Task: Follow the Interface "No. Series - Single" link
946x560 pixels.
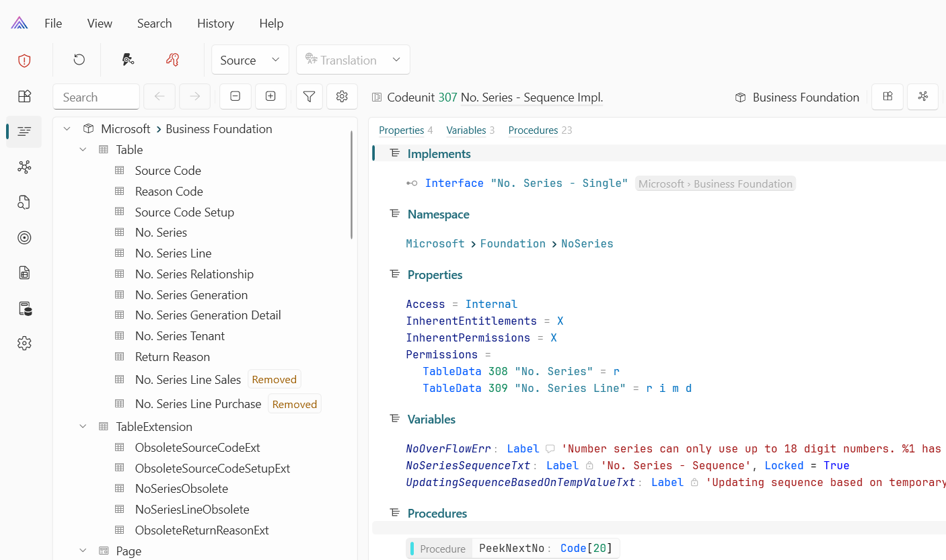Action: (525, 184)
